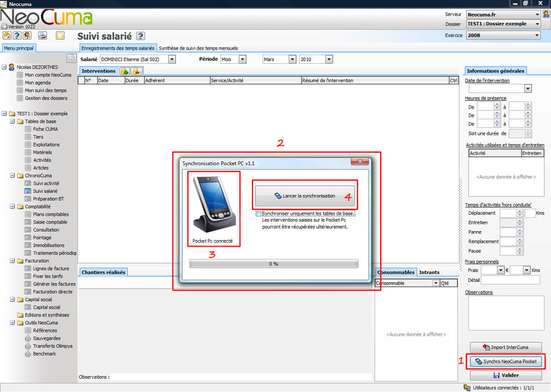Image resolution: width=551 pixels, height=392 pixels.
Task: Click the Panne time stepper arrows
Action: coord(520,232)
